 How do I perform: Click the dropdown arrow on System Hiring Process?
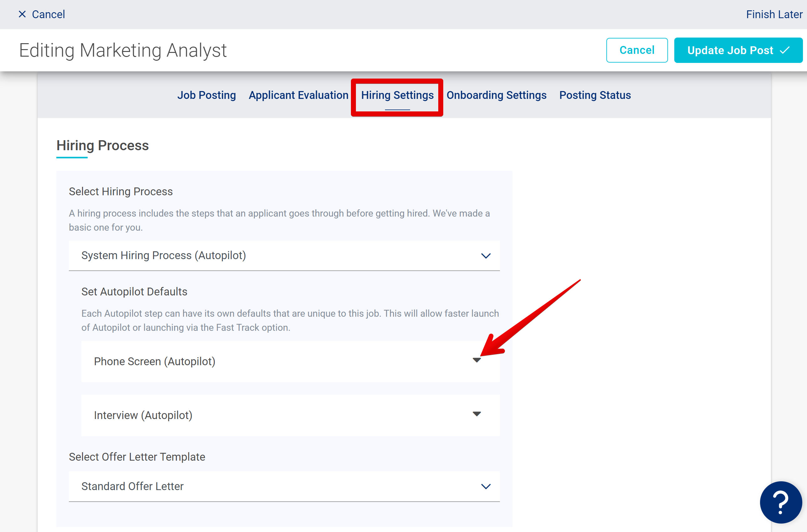(x=486, y=255)
